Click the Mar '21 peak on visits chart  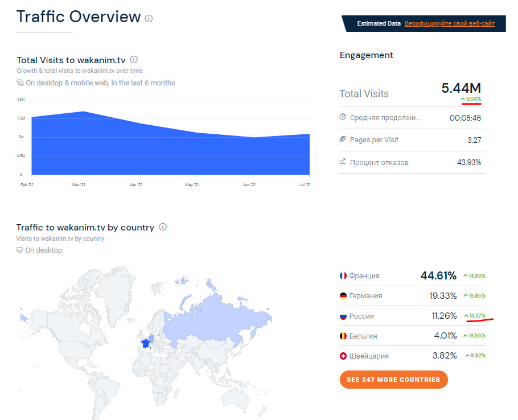tap(84, 112)
